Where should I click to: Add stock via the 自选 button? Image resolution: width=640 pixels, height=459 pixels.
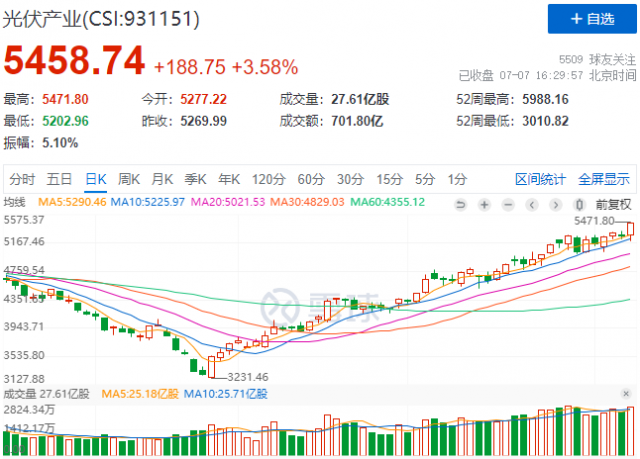click(590, 18)
